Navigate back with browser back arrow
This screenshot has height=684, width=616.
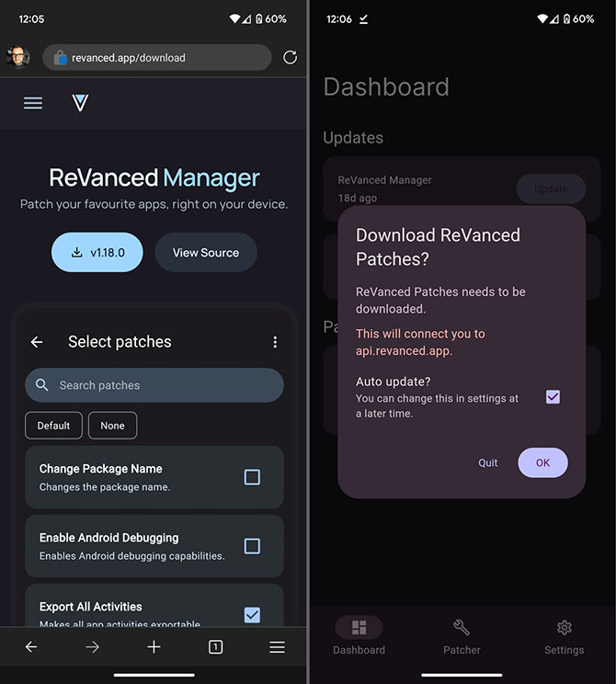click(31, 647)
